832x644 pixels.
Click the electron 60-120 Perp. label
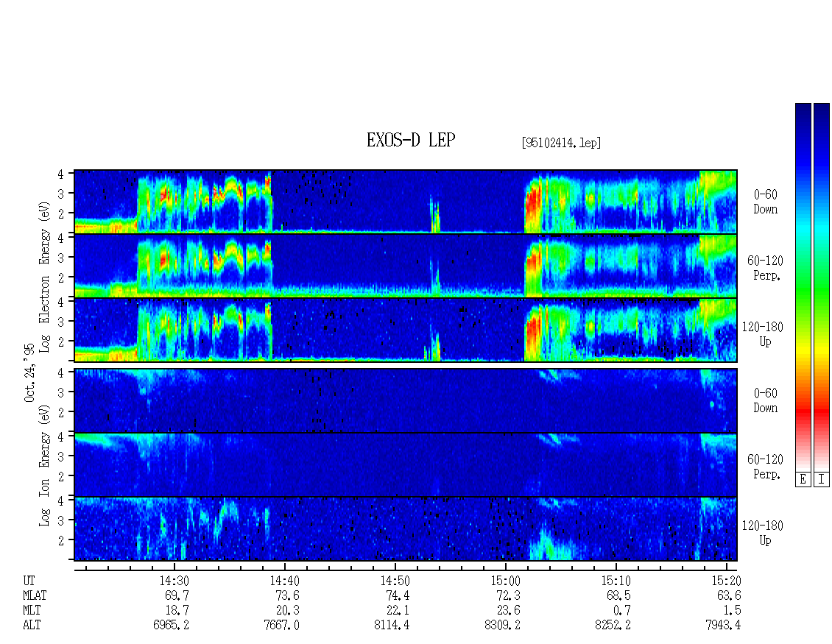pyautogui.click(x=765, y=268)
